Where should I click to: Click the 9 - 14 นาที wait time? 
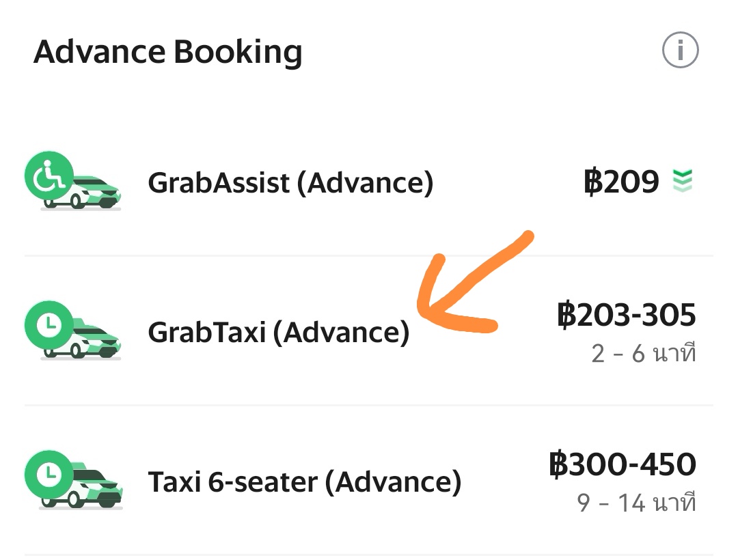636,503
